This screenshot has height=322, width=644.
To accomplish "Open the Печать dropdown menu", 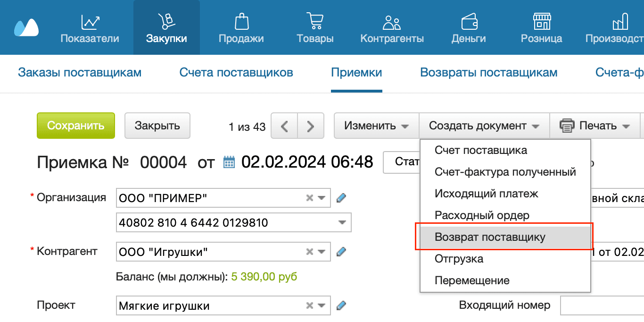I will pos(595,126).
